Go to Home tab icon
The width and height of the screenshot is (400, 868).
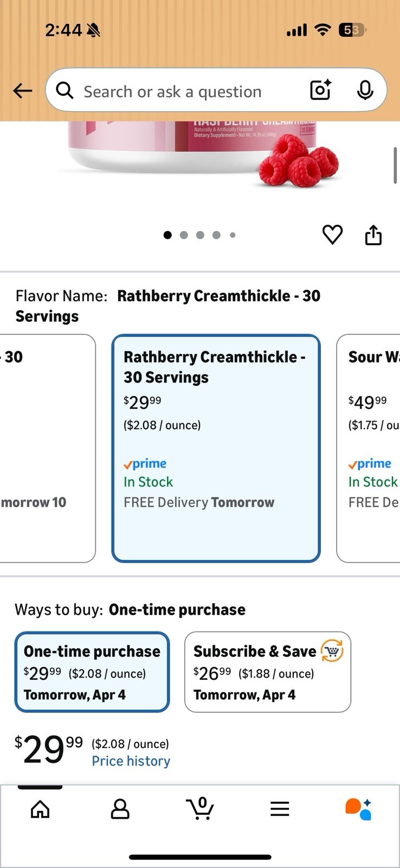[x=40, y=809]
